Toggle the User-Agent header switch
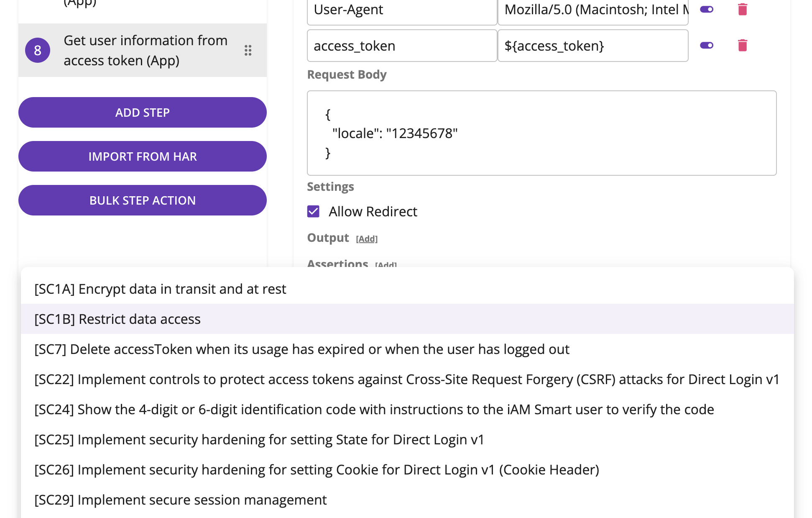Viewport: 812px width, 518px height. pyautogui.click(x=707, y=9)
